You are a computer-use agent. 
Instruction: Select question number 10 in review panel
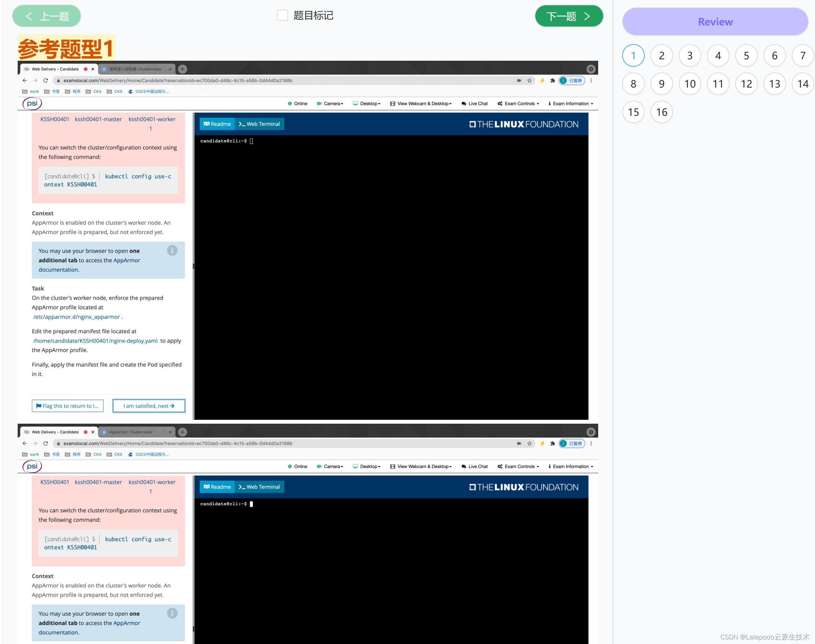(690, 84)
